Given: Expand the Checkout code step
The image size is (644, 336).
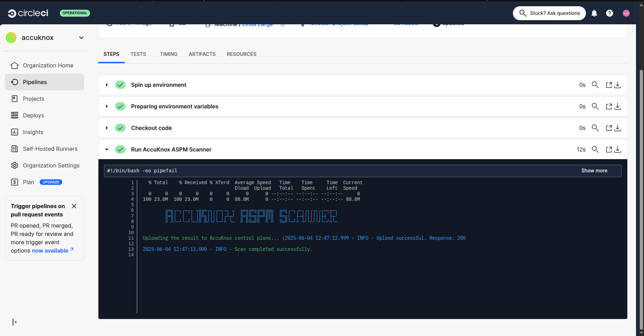Looking at the screenshot, I should 107,128.
